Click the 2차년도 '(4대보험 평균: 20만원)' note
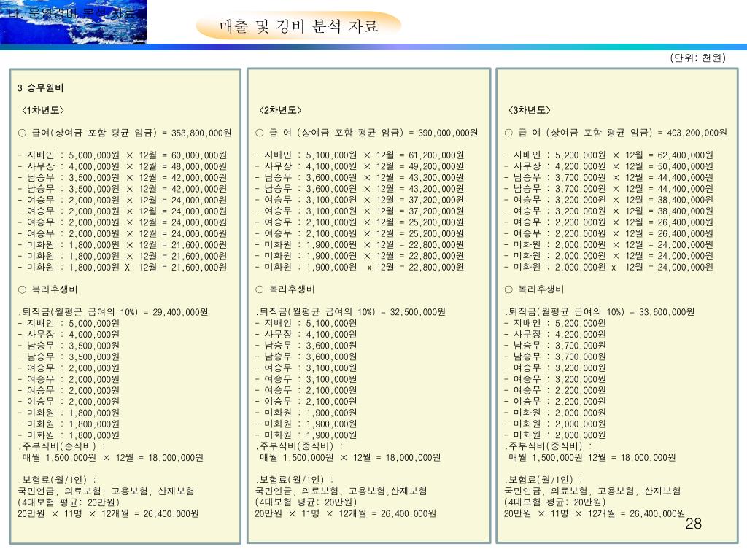 coord(306,502)
